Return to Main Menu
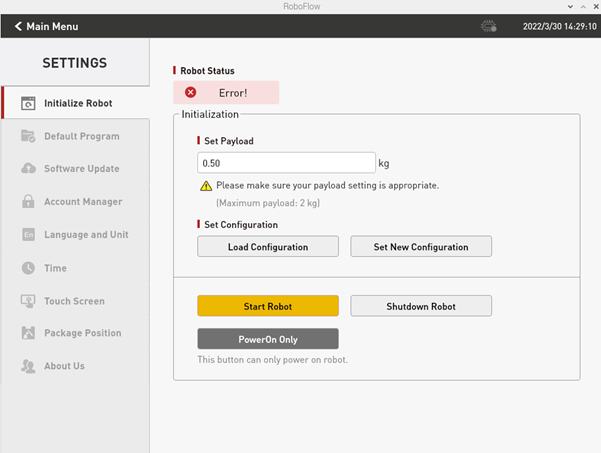Screen dimensions: 601x453 (46, 26)
